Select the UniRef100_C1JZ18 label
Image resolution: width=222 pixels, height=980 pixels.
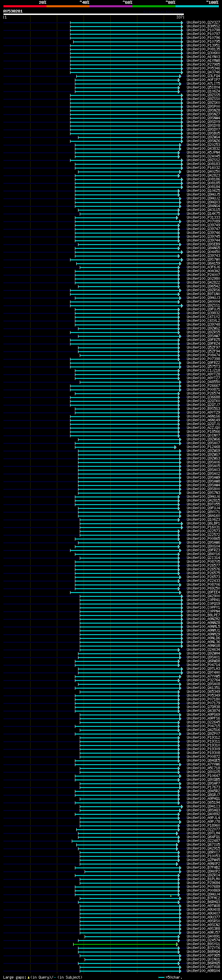pyautogui.click(x=203, y=371)
